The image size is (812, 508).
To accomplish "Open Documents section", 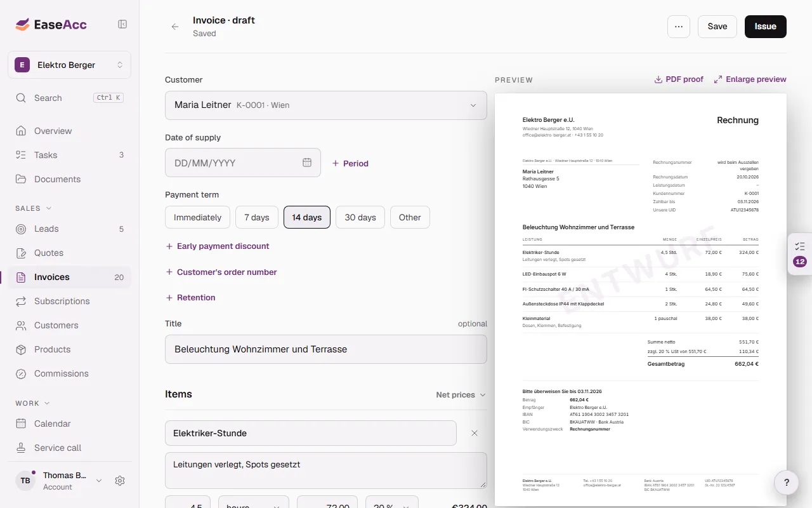I will pos(70,179).
